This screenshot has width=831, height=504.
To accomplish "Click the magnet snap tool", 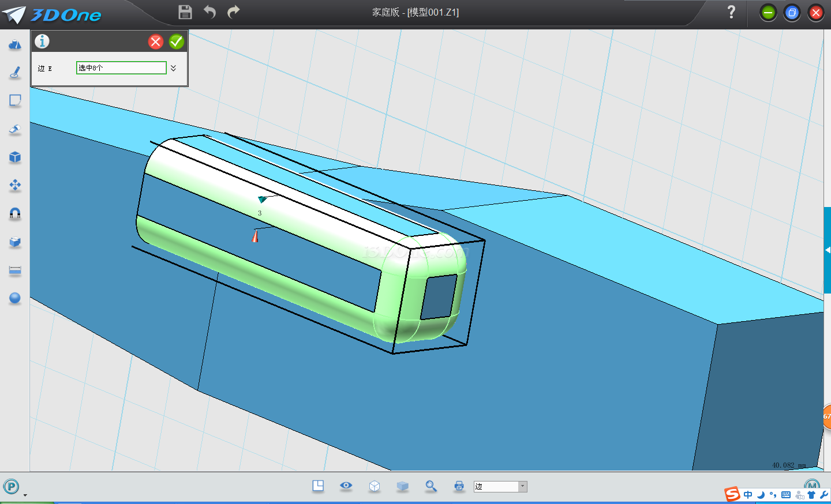I will (x=15, y=213).
